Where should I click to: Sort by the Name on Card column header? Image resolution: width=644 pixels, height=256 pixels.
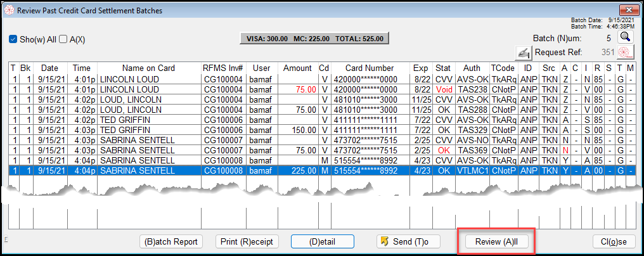tap(148, 68)
